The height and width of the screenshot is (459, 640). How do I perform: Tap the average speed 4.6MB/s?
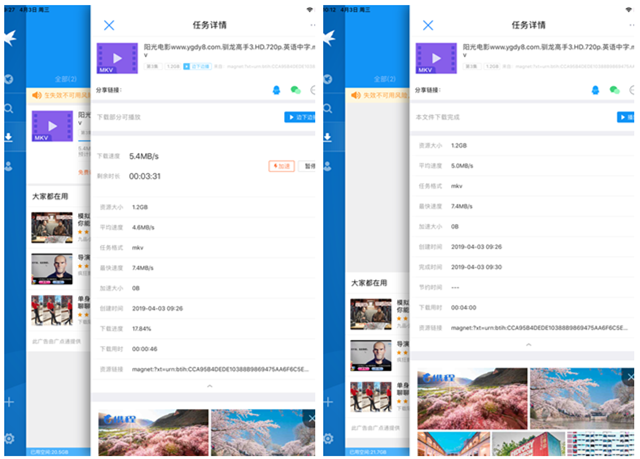click(x=143, y=227)
